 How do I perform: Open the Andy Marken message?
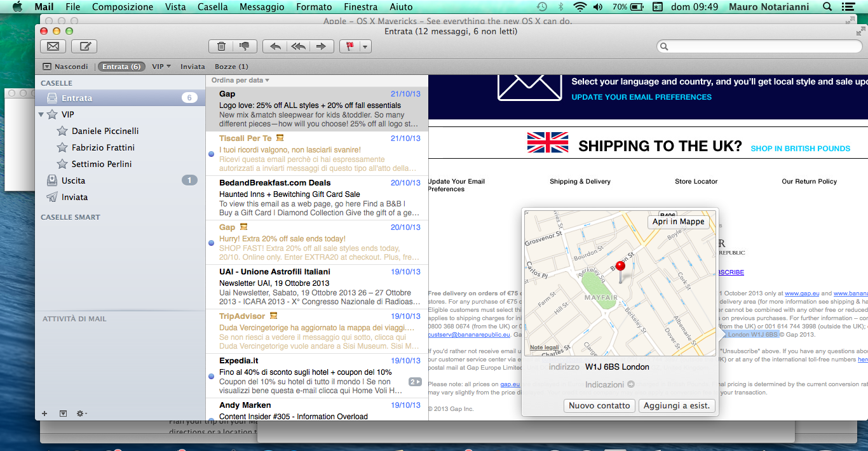(317, 410)
